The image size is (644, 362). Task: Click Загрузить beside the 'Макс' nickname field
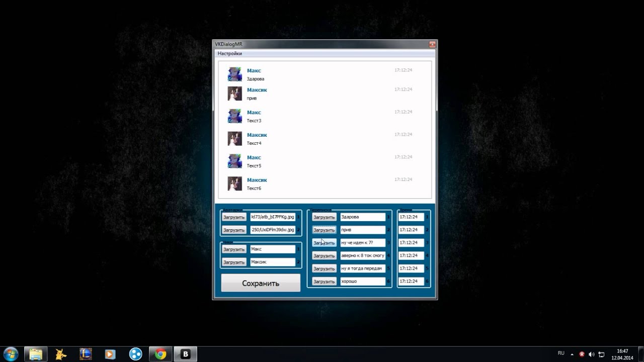tap(234, 249)
